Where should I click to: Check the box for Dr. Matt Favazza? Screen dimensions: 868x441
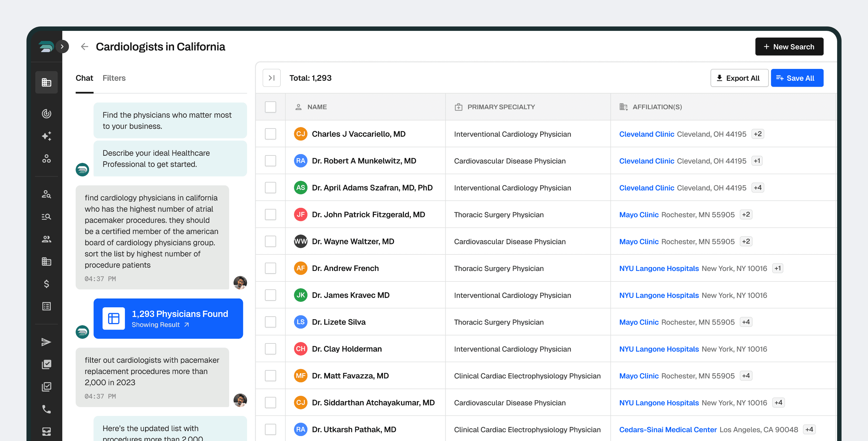(x=270, y=376)
